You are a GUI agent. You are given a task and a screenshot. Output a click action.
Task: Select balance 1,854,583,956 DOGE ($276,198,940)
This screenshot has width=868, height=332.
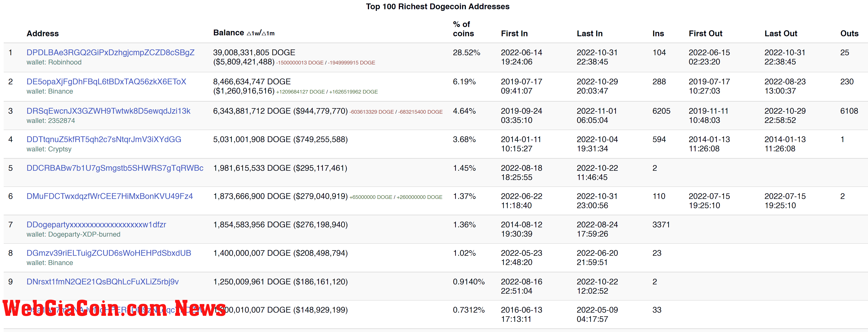click(x=280, y=225)
